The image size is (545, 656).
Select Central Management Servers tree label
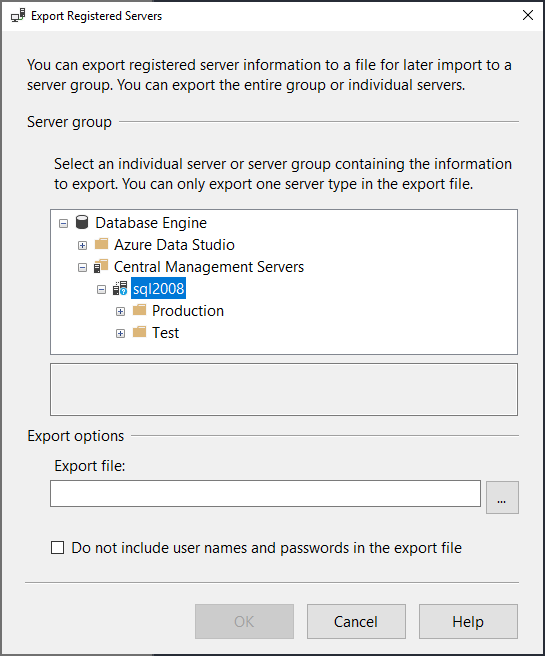(209, 267)
